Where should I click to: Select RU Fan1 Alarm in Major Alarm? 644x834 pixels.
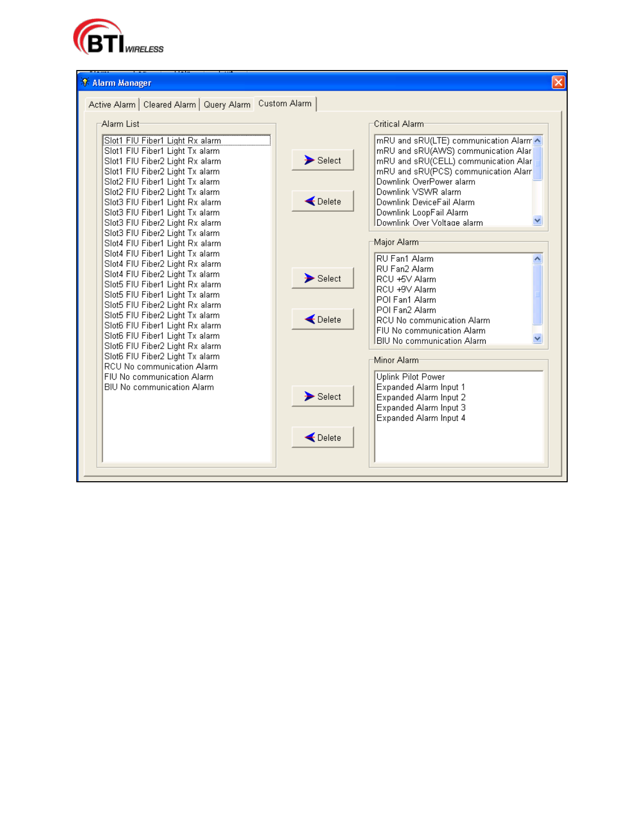454,259
